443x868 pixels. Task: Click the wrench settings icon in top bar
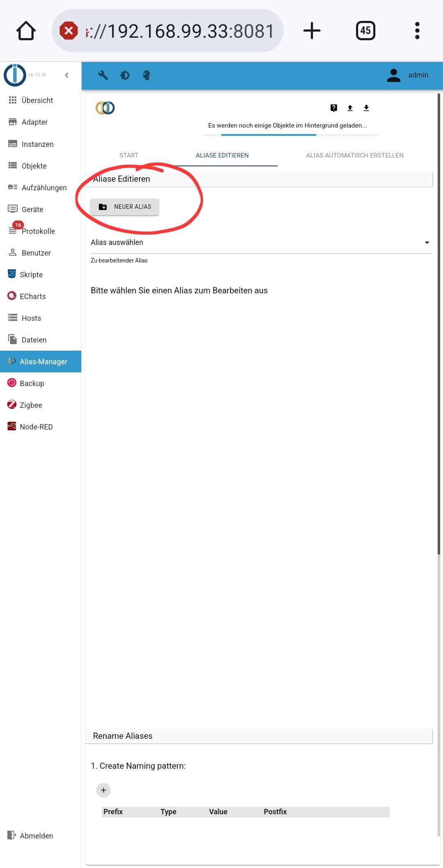coord(103,75)
